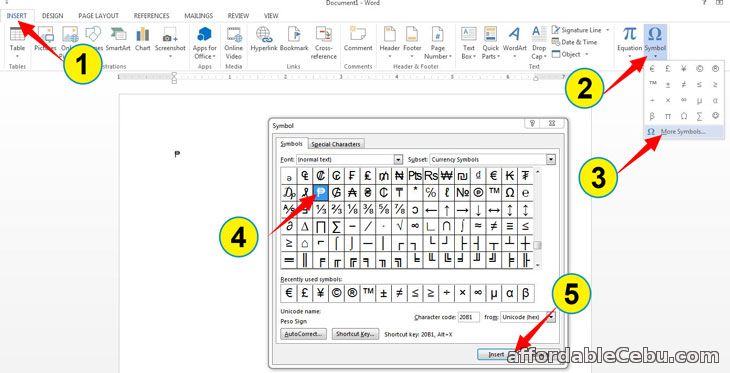Expand the Font dropdown list
Image resolution: width=730 pixels, height=373 pixels.
398,160
